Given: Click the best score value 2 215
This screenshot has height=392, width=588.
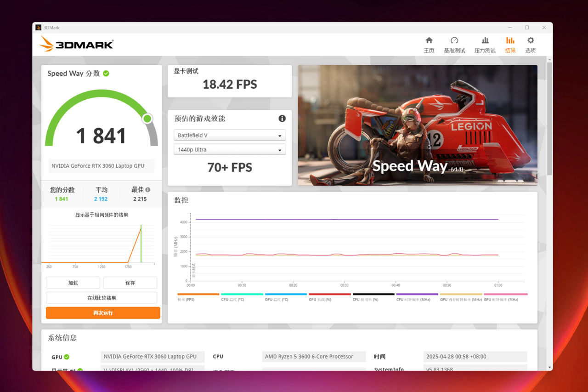Looking at the screenshot, I should point(140,199).
